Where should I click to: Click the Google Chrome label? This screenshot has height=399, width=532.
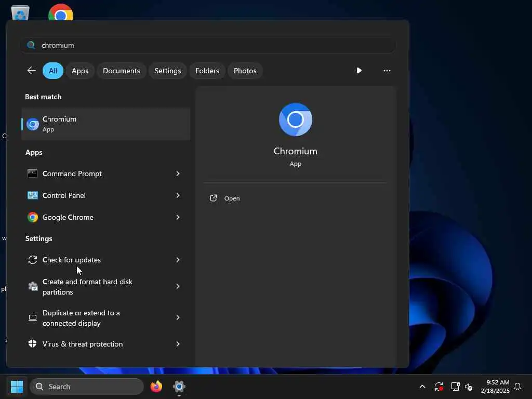tap(68, 217)
